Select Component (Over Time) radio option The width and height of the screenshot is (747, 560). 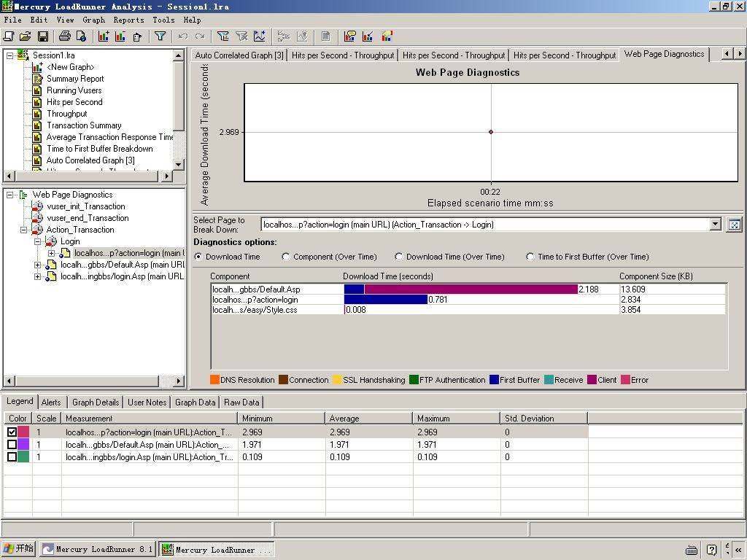[285, 257]
